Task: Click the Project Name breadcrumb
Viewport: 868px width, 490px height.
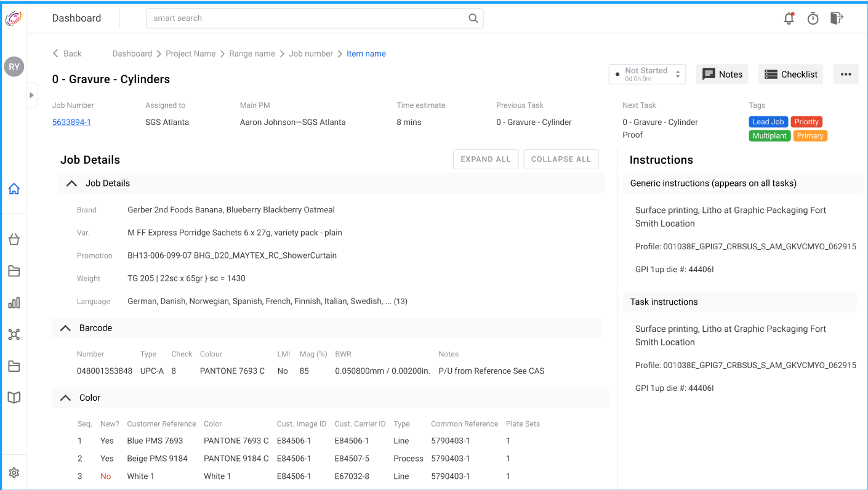Action: pos(190,54)
